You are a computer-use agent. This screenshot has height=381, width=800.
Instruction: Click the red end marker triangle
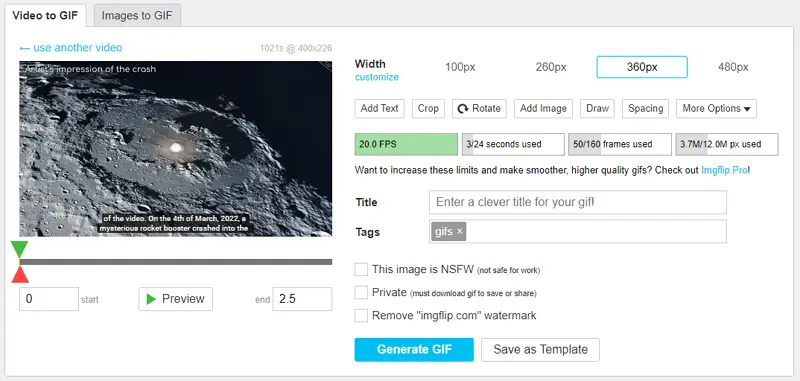pos(20,274)
